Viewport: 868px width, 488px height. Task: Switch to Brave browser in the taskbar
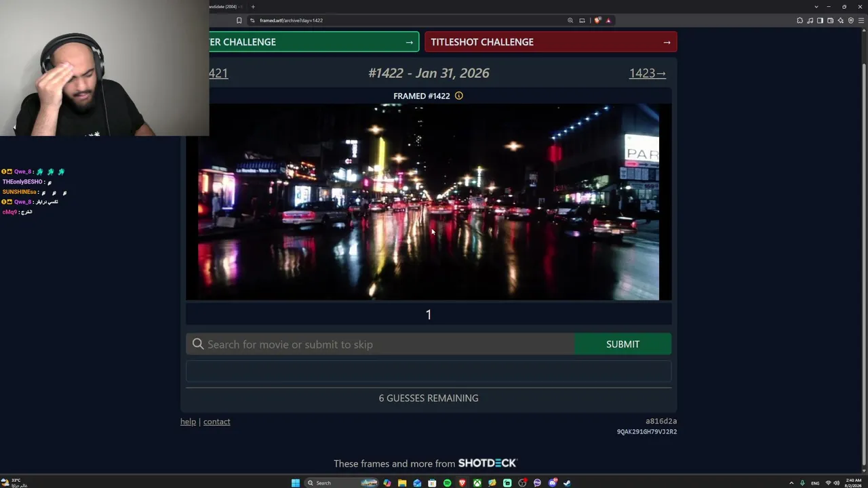(462, 483)
